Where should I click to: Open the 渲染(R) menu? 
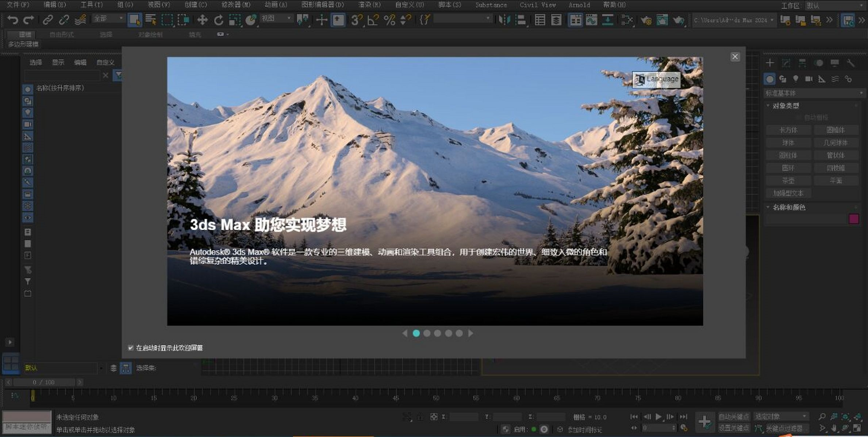coord(369,5)
